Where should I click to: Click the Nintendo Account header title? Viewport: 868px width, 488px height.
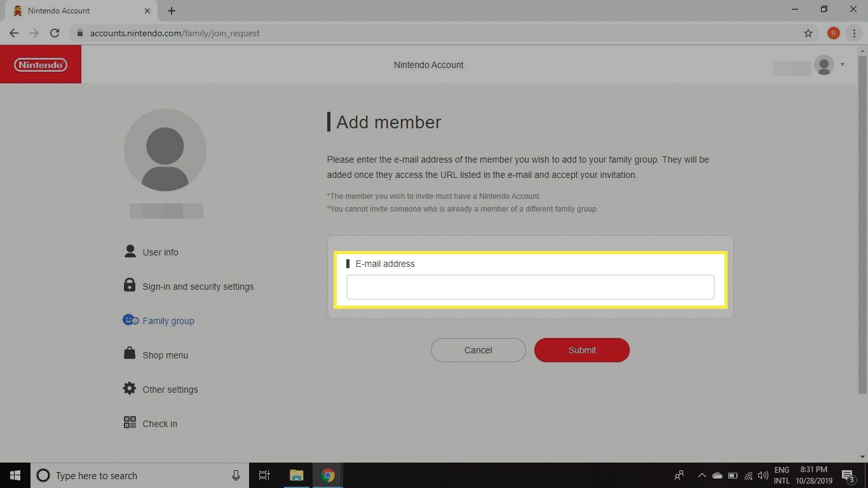(x=429, y=65)
